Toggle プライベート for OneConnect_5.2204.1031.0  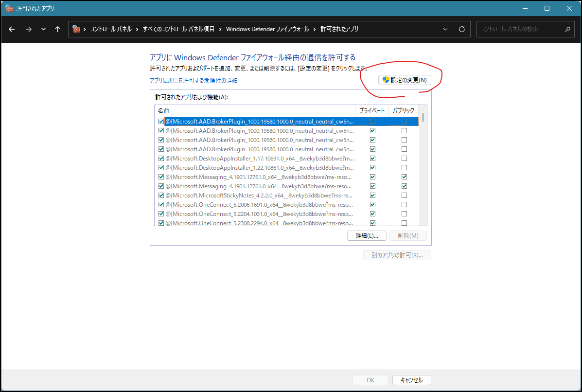click(372, 214)
